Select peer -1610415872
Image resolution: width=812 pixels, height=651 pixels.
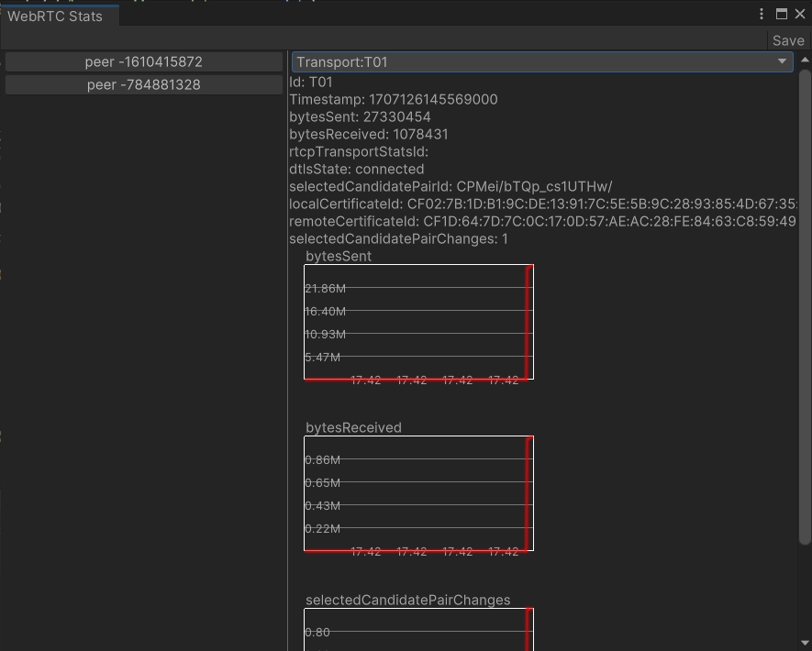pos(144,61)
